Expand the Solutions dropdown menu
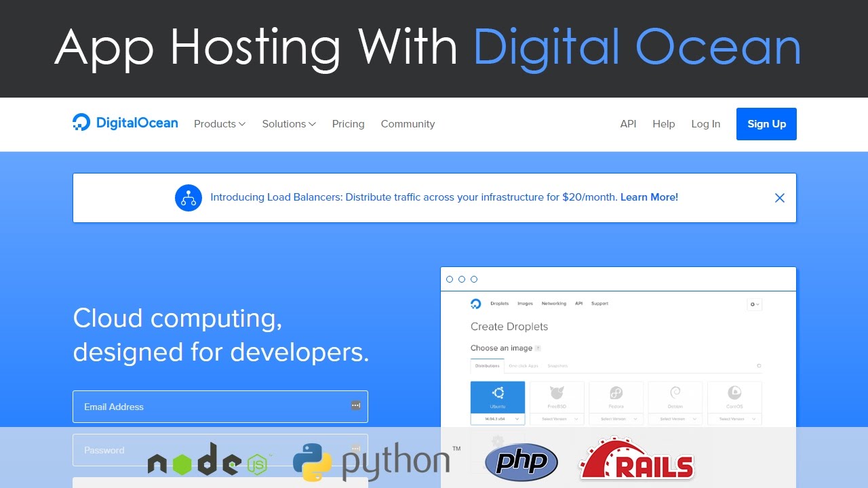The height and width of the screenshot is (488, 868). [x=289, y=124]
